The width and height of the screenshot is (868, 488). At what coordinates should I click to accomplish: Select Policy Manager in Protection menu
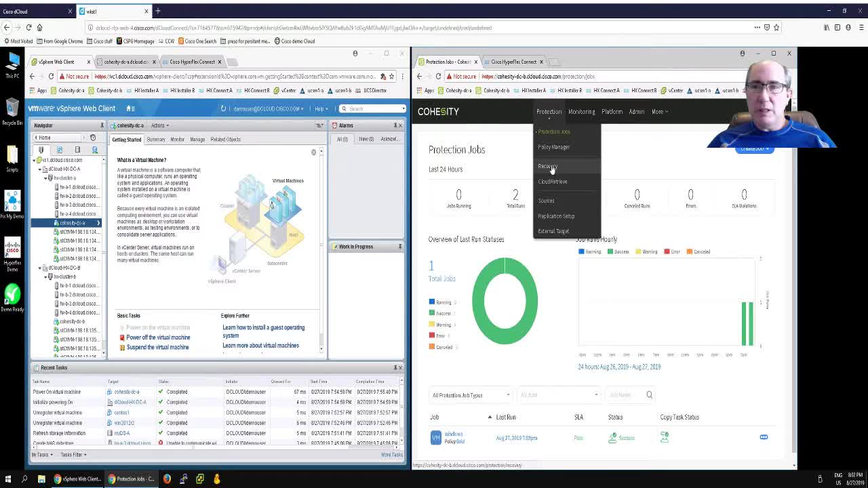point(554,147)
